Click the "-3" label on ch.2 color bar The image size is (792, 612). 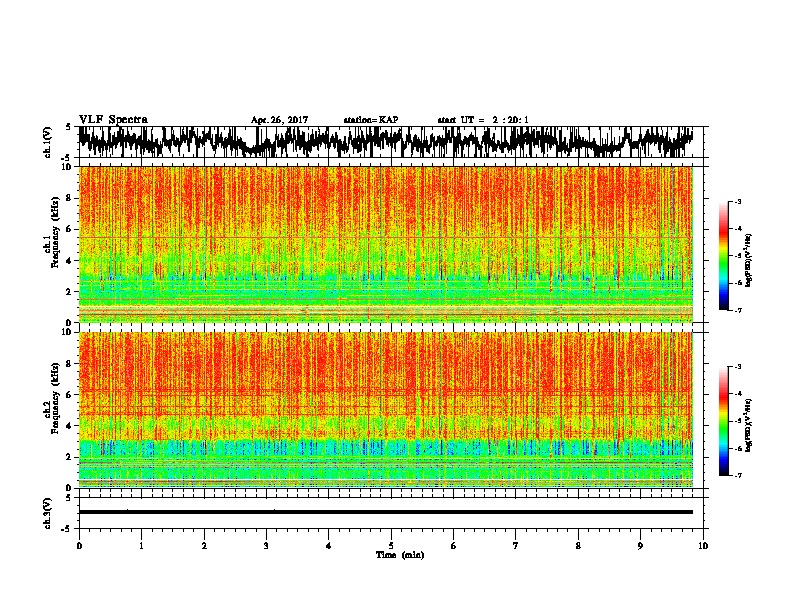coord(738,367)
